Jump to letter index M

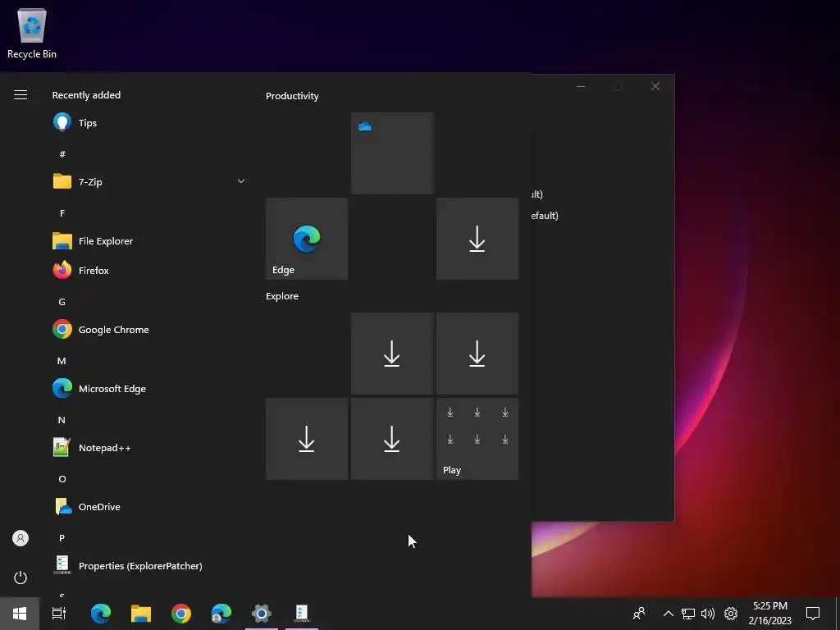tap(62, 361)
